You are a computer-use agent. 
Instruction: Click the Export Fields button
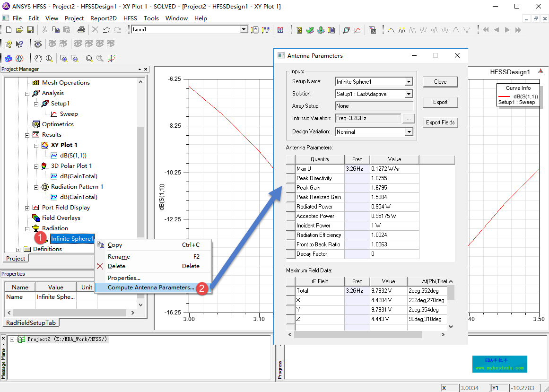(440, 122)
